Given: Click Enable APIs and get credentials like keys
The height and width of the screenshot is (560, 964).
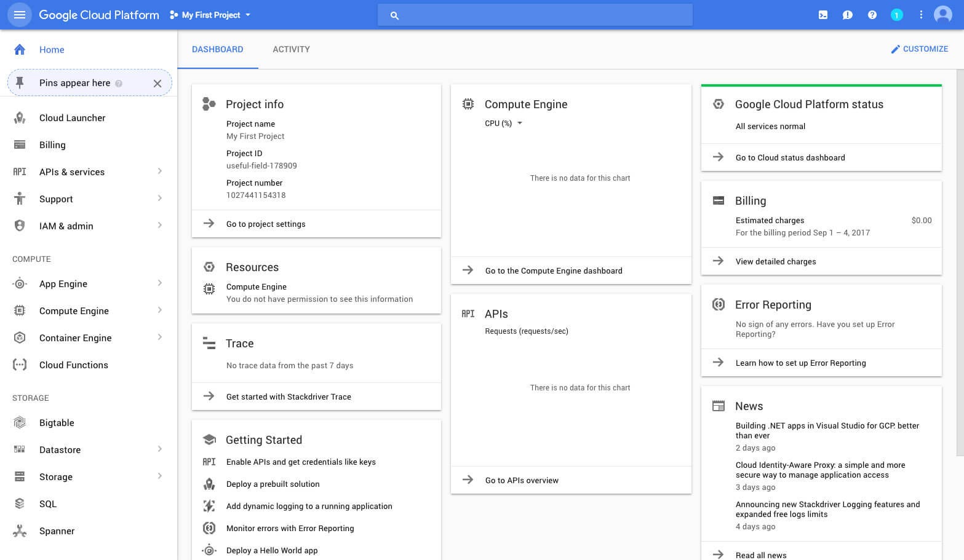Looking at the screenshot, I should coord(301,462).
